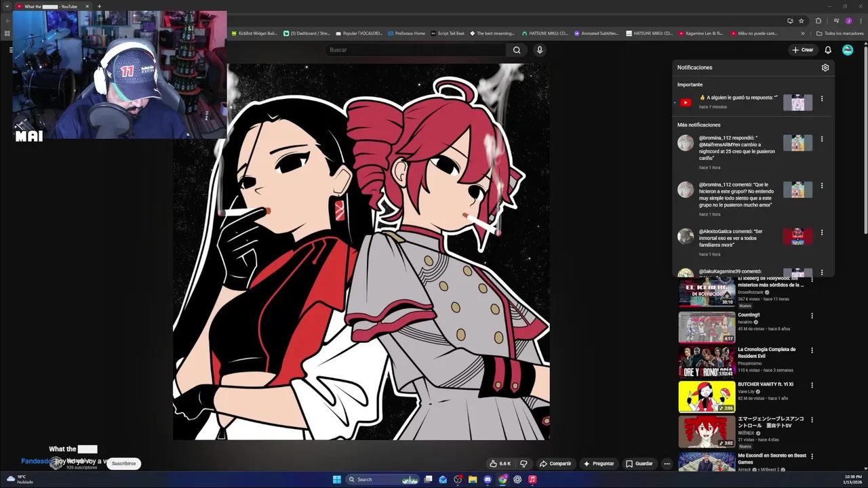868x488 pixels.
Task: Expand hidden bookmarks chevron
Action: coord(803,33)
